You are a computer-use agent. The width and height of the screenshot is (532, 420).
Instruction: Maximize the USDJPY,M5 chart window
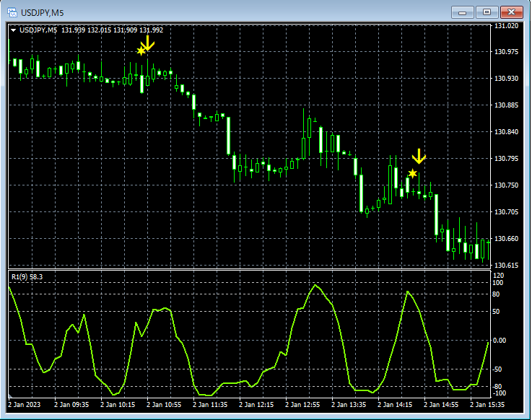487,12
